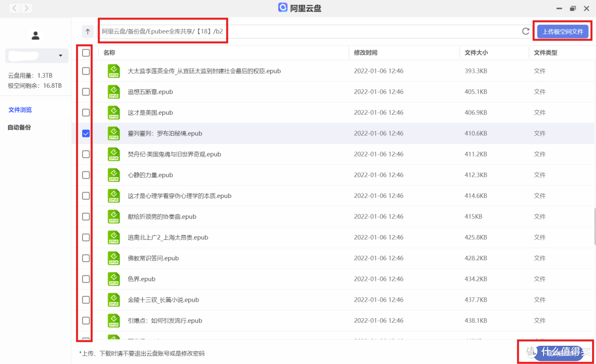Go back with the left arrow button

pyautogui.click(x=14, y=8)
